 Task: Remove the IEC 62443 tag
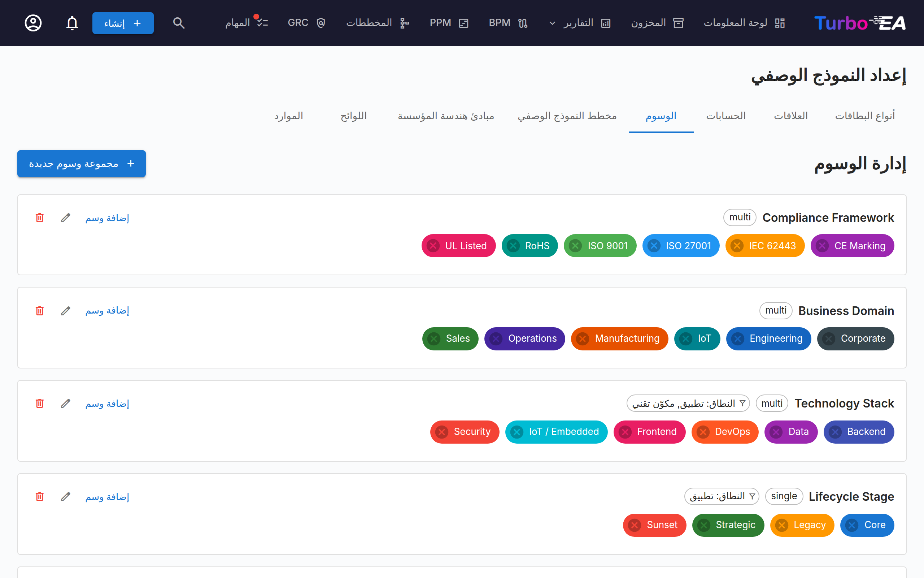point(737,245)
